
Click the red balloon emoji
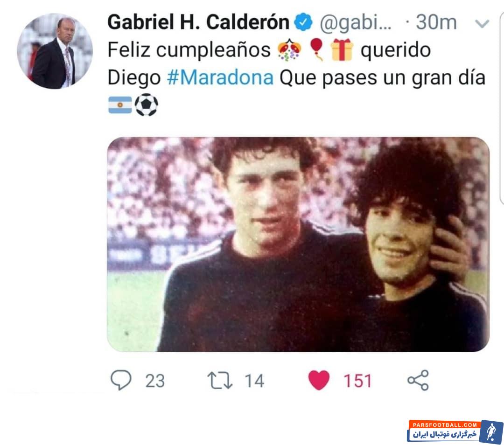click(316, 49)
